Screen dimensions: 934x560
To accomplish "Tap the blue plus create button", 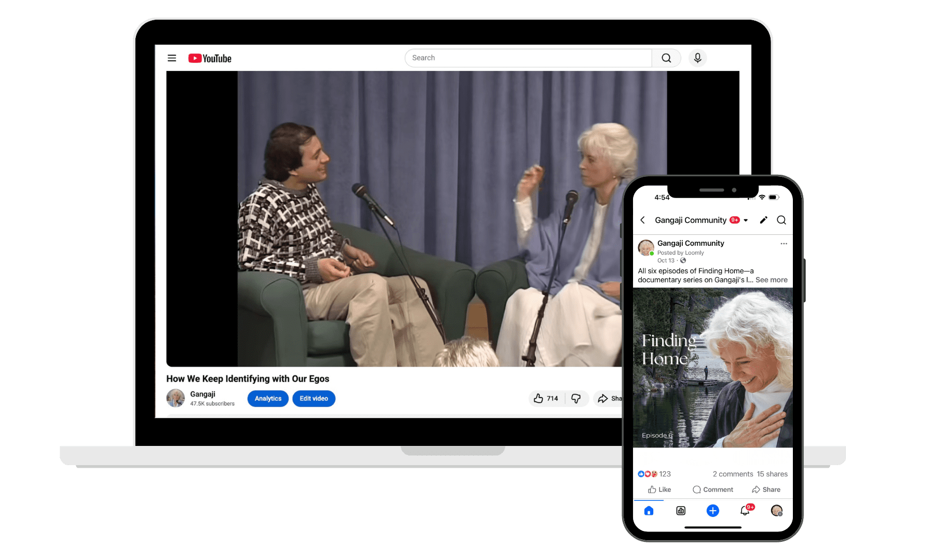I will [x=713, y=511].
